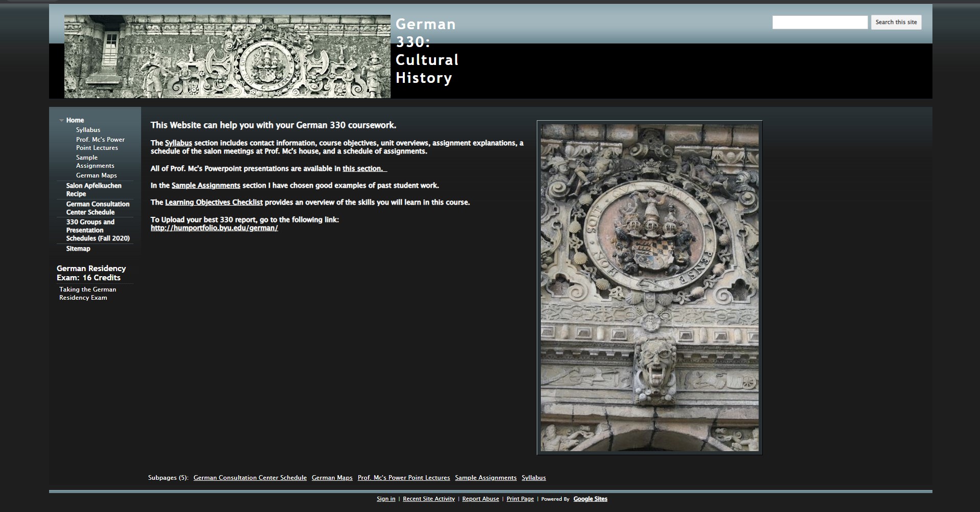
Task: Click the search input field
Action: coord(819,22)
